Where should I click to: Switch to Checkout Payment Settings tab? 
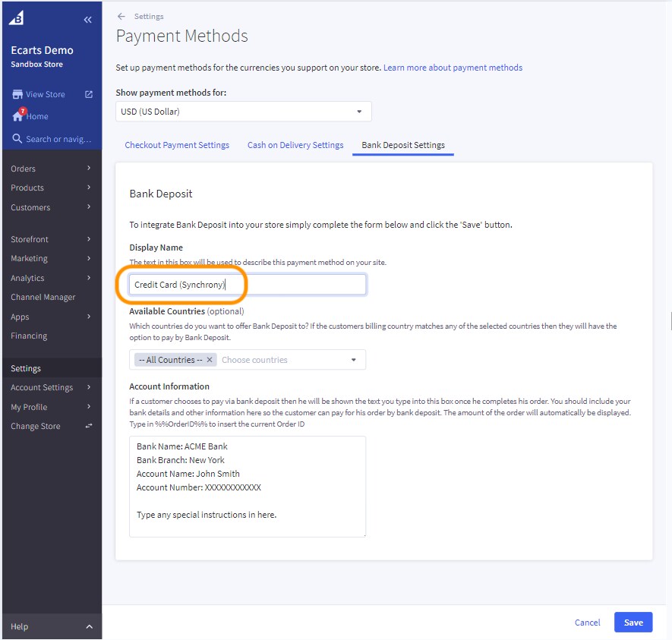[177, 144]
